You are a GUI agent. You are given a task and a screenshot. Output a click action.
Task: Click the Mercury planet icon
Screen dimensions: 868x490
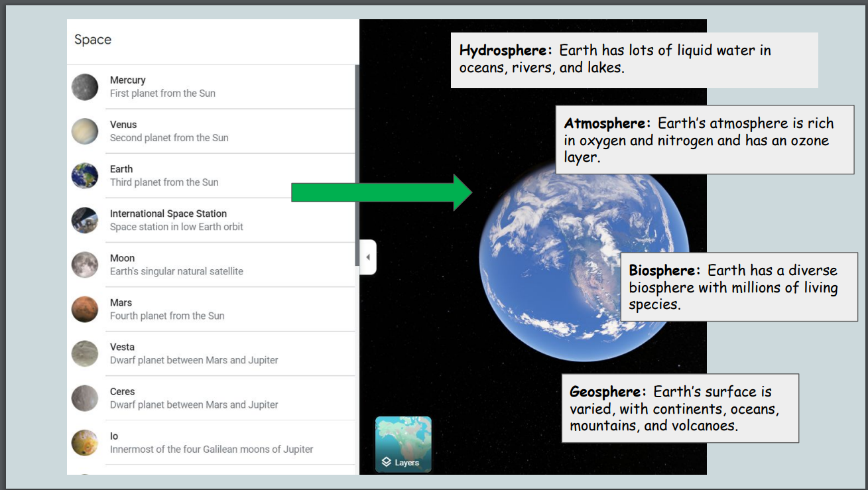click(85, 87)
